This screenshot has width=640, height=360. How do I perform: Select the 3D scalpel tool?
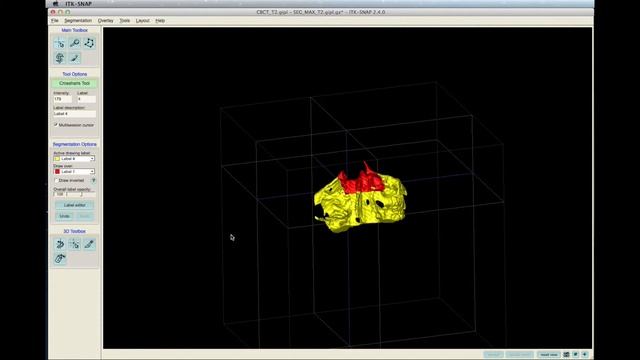click(x=89, y=244)
